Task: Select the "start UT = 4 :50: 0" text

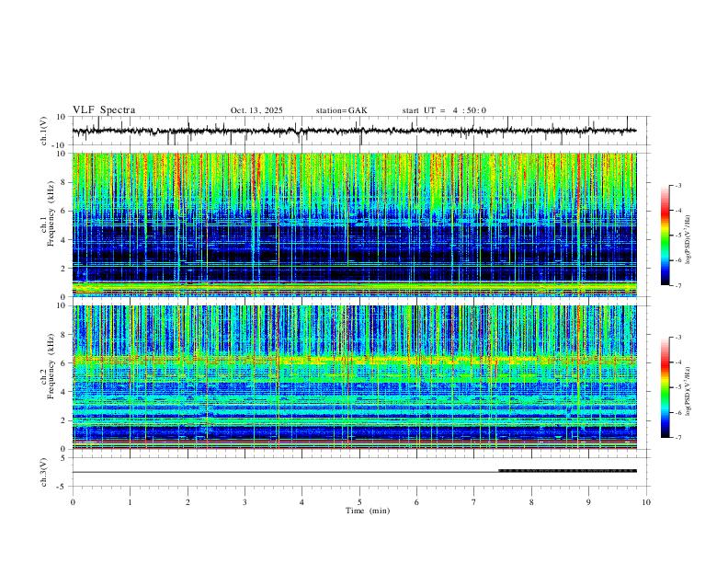Action: click(444, 110)
